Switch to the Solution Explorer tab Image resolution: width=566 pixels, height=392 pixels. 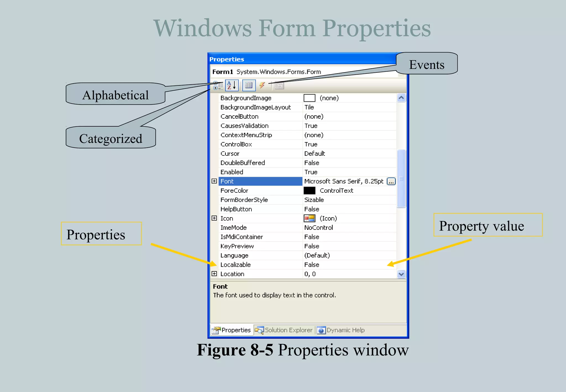pos(284,330)
